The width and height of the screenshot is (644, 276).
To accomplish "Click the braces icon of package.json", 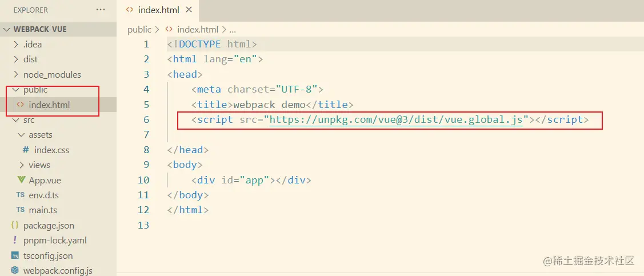I will [15, 225].
